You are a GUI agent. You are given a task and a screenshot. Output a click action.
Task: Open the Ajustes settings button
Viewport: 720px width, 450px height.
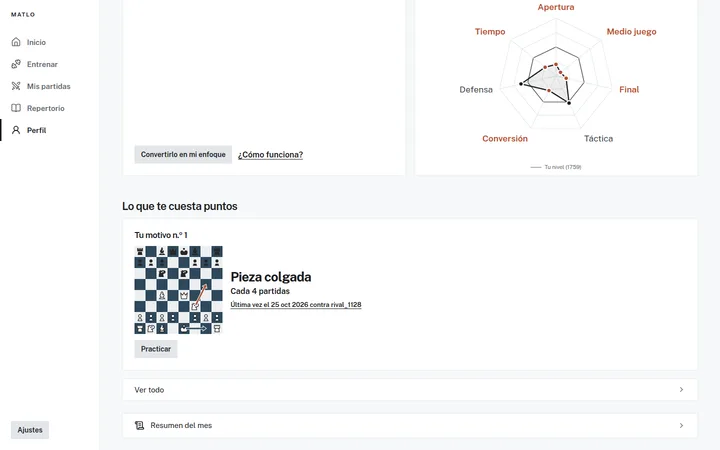pyautogui.click(x=30, y=430)
